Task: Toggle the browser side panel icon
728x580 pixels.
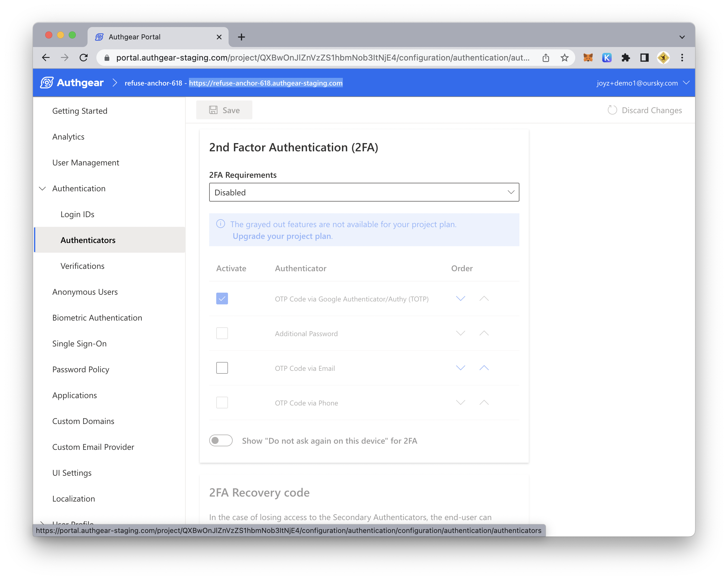Action: click(644, 58)
